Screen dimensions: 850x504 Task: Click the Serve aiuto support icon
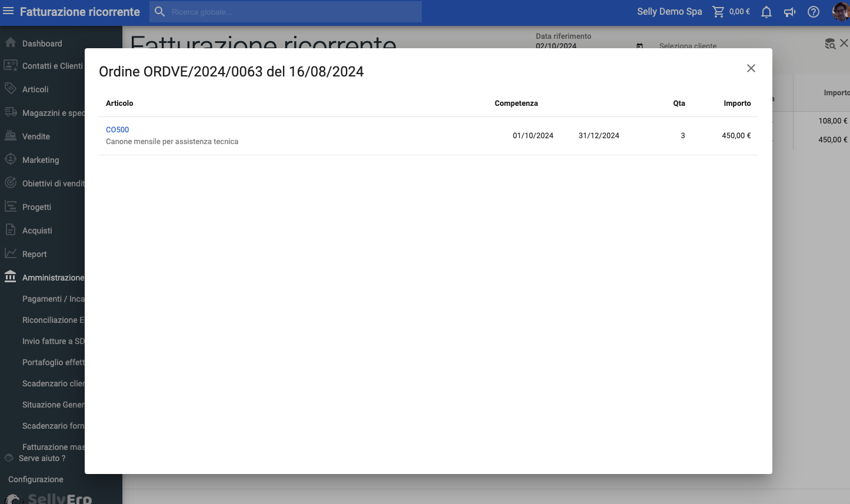click(x=9, y=458)
